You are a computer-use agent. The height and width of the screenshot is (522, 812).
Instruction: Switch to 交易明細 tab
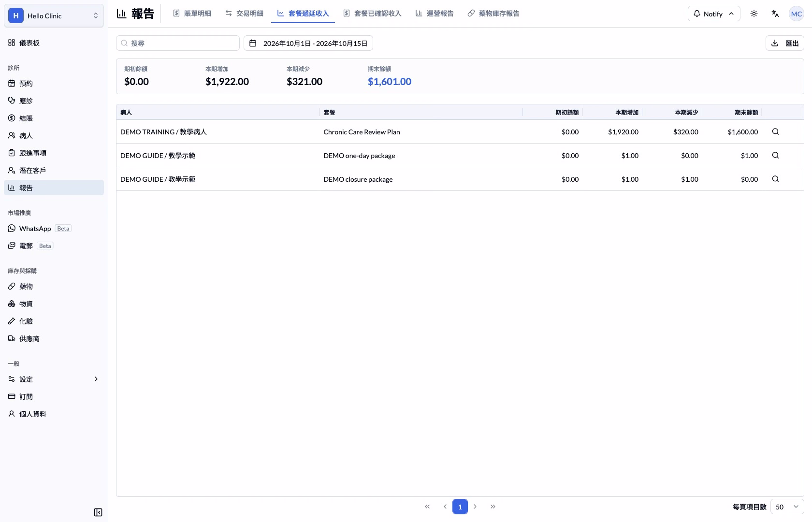click(244, 14)
